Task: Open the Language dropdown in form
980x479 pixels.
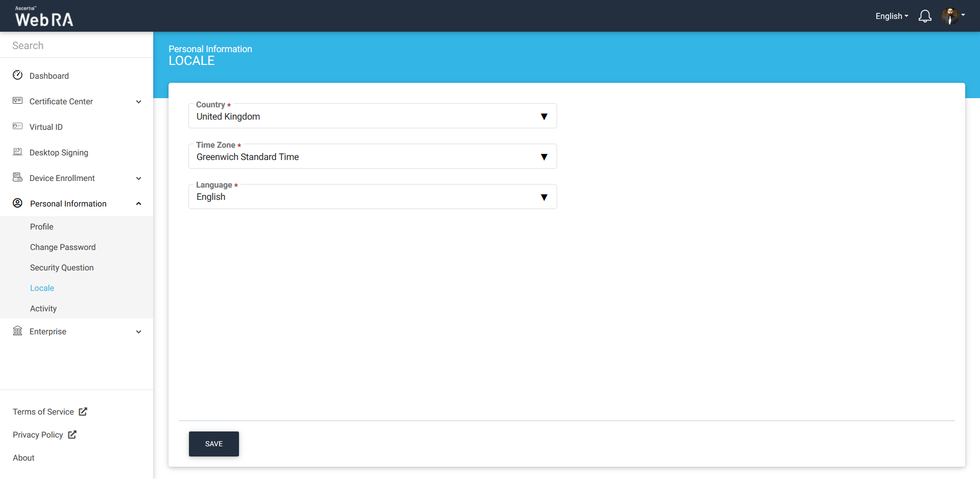Action: 372,197
